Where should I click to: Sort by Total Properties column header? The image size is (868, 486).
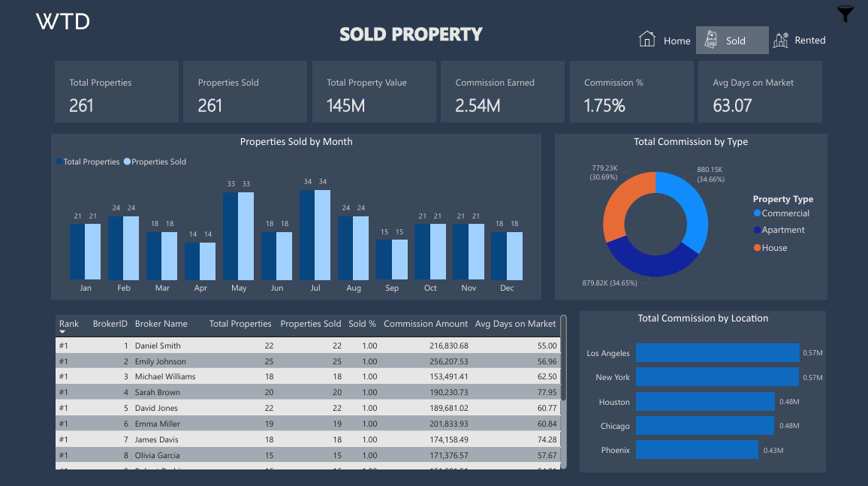pos(240,324)
